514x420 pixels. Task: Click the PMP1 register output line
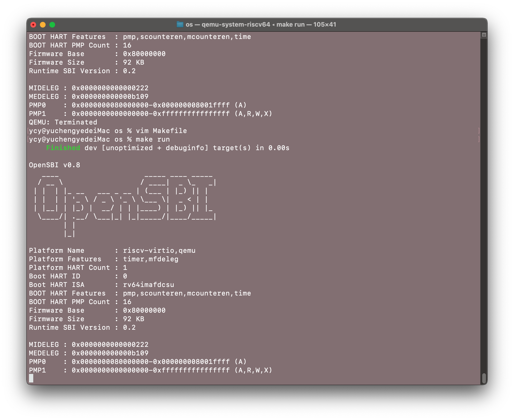150,370
